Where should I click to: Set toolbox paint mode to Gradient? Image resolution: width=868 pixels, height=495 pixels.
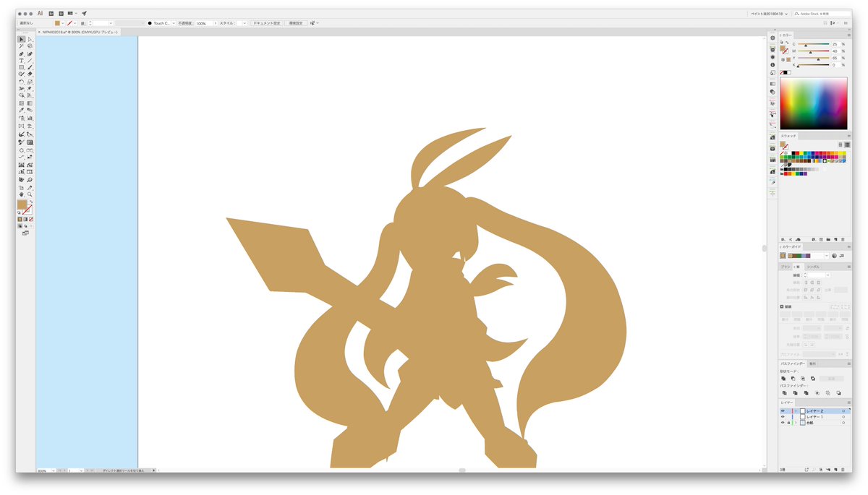(25, 218)
